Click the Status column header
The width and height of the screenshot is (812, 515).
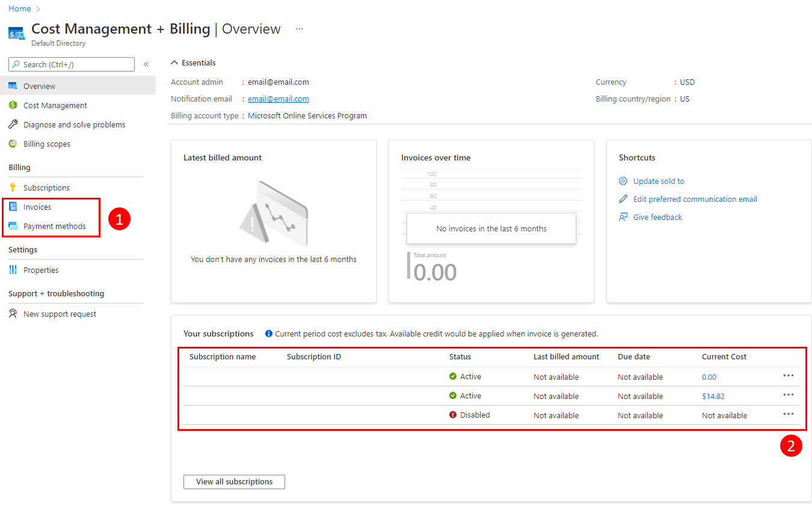[x=460, y=357]
